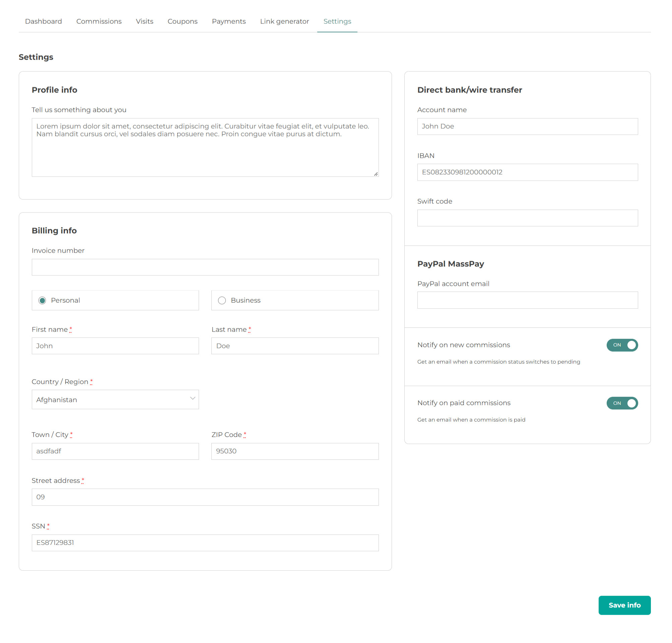Open the Link generator tab
The width and height of the screenshot is (672, 643).
(284, 21)
